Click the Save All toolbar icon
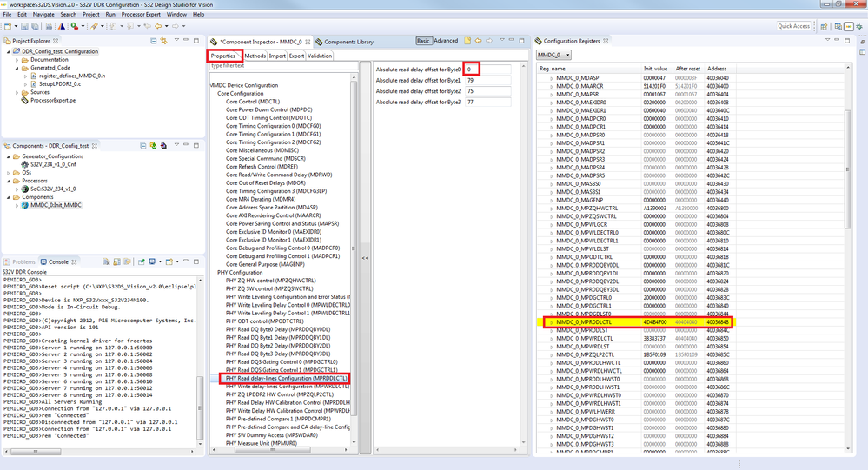 pyautogui.click(x=35, y=26)
